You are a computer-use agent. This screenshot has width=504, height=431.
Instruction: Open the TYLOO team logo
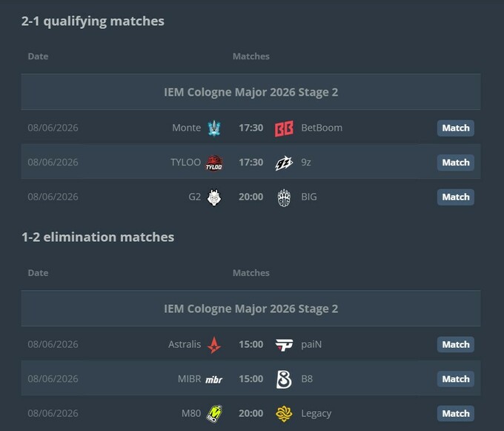pos(214,162)
